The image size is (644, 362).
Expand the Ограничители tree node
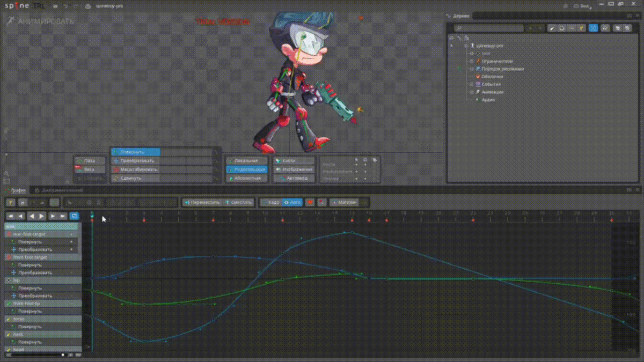tap(472, 61)
